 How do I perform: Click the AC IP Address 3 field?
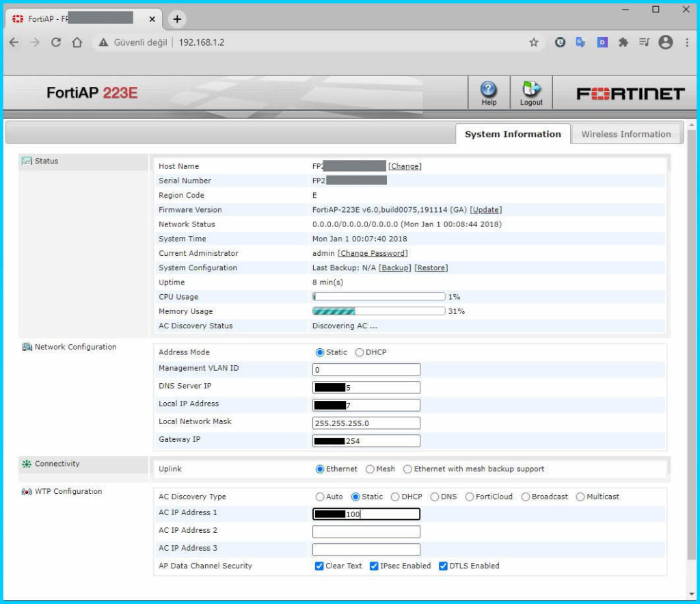[366, 549]
